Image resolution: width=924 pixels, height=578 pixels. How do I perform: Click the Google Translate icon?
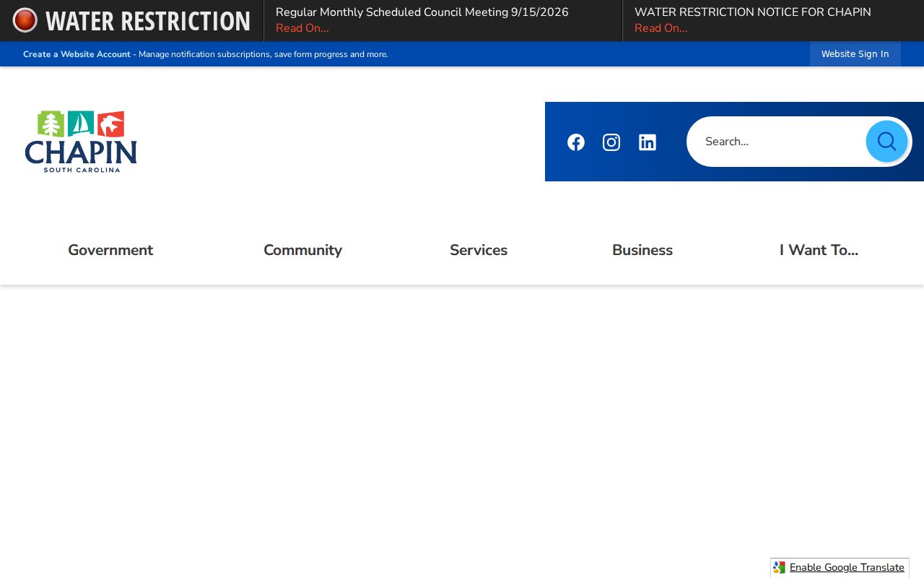click(x=779, y=568)
